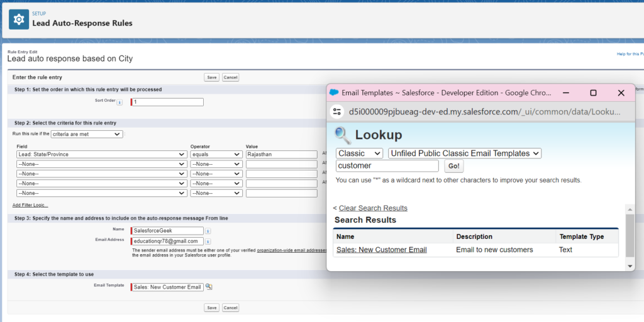Click the Go! search button
The height and width of the screenshot is (322, 644).
(x=454, y=166)
